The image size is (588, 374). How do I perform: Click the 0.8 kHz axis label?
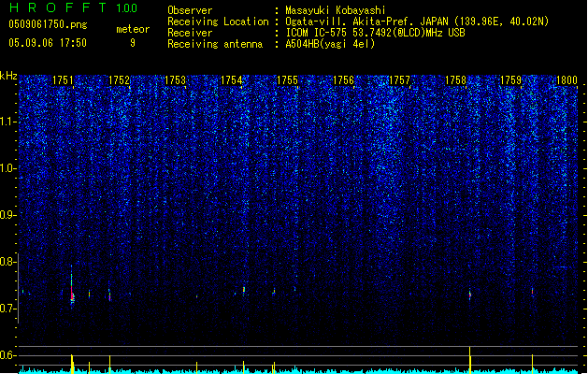point(7,262)
